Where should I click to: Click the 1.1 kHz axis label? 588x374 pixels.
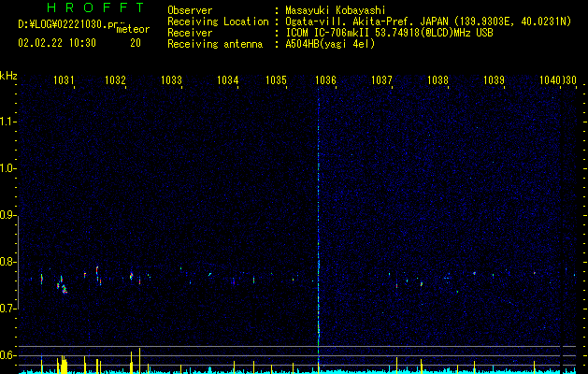point(7,122)
